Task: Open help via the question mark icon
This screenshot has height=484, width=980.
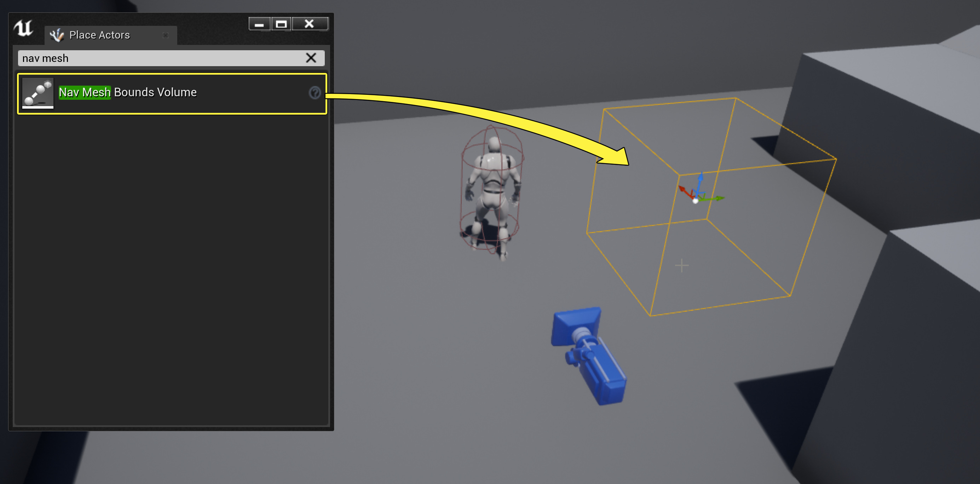Action: pyautogui.click(x=315, y=92)
